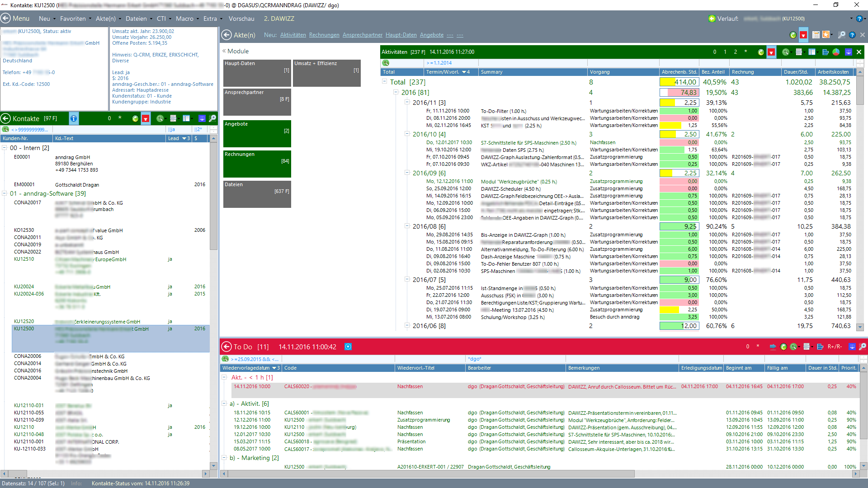Collapse the 2016/09 [6] group

click(407, 173)
